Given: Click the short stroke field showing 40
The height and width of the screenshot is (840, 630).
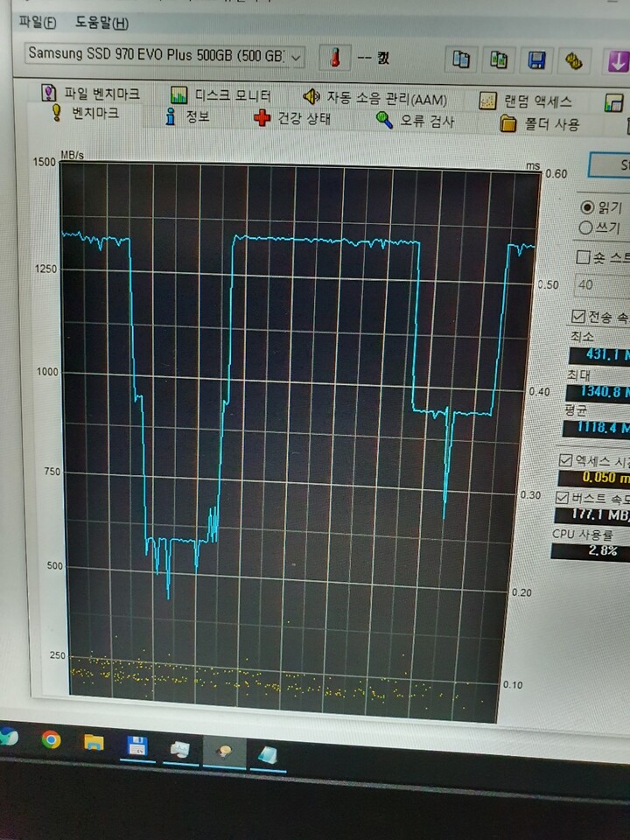Looking at the screenshot, I should [x=602, y=285].
